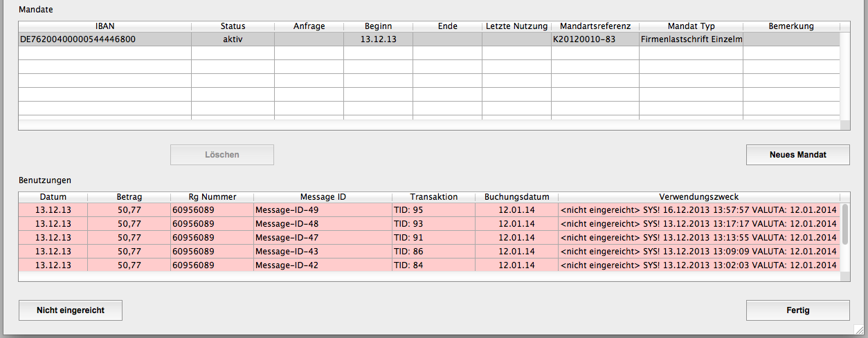Click the Neues Mandat button
This screenshot has width=868, height=338.
click(x=797, y=155)
